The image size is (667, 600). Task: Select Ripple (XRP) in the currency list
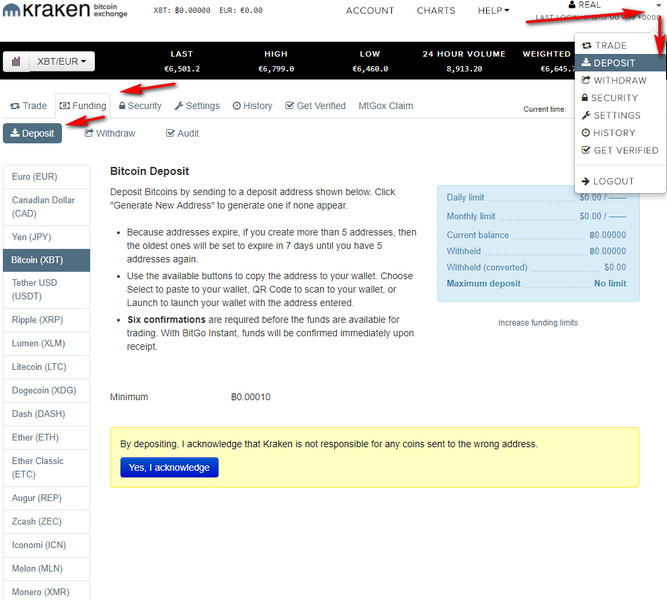click(46, 320)
